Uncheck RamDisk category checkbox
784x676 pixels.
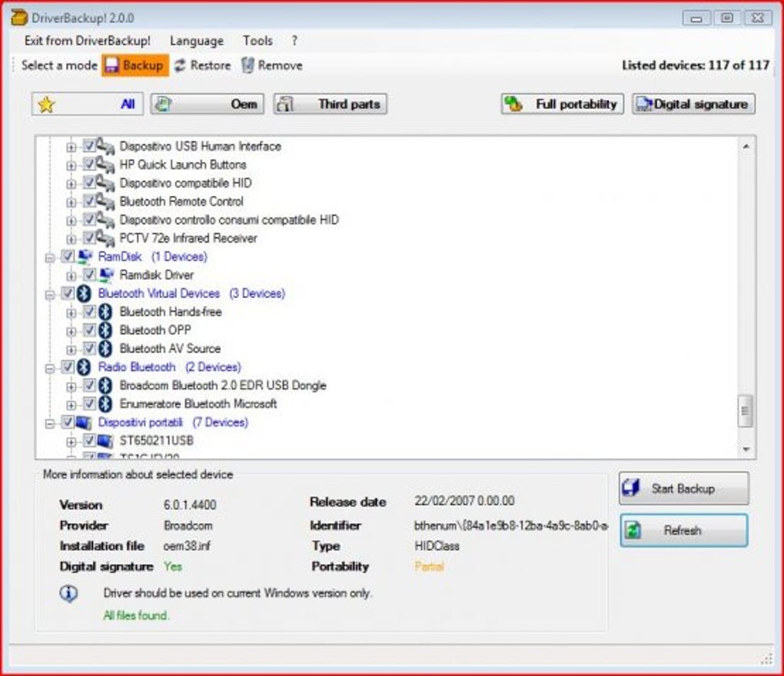coord(68,257)
